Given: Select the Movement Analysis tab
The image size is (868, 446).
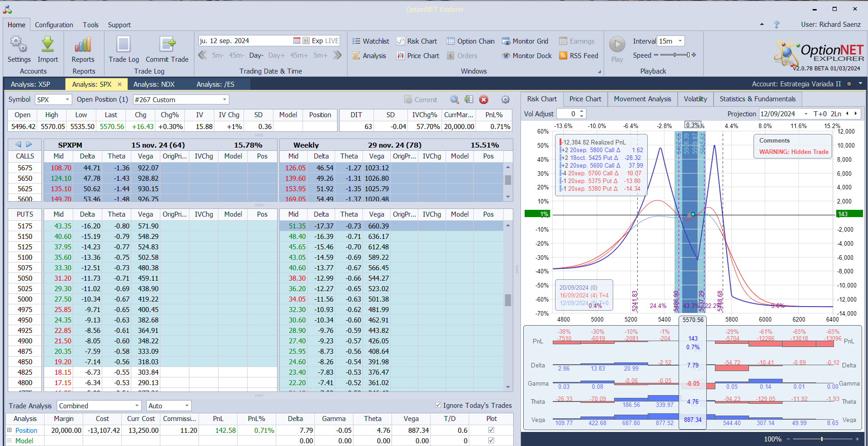Looking at the screenshot, I should pyautogui.click(x=642, y=99).
